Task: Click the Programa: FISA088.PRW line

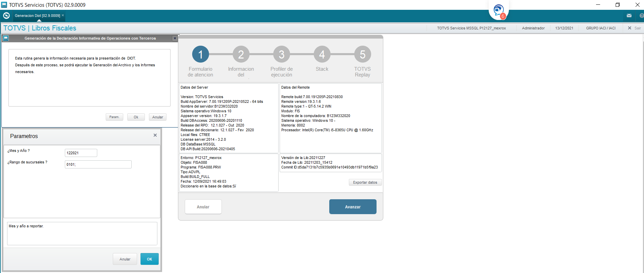Action: tap(201, 167)
